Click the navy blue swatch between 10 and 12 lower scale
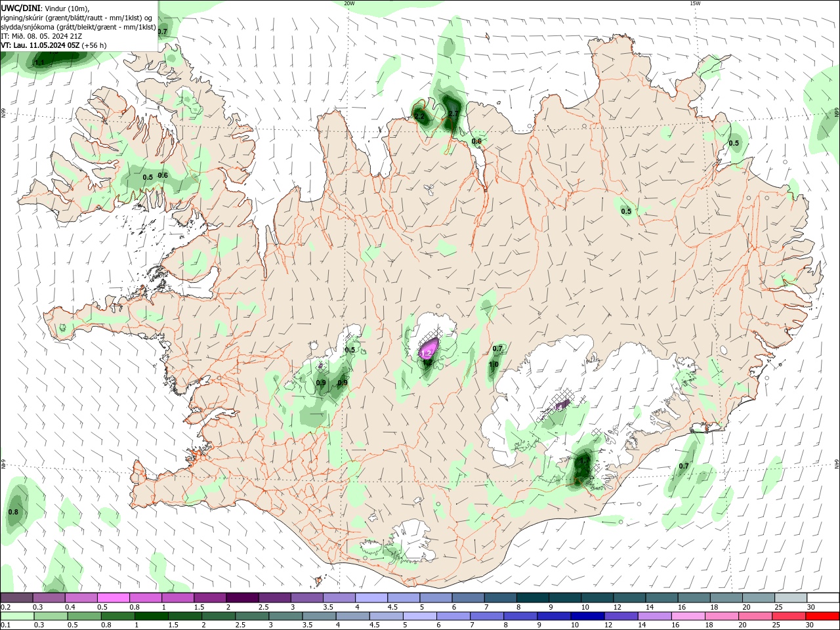This screenshot has width=840, height=630. point(587,616)
